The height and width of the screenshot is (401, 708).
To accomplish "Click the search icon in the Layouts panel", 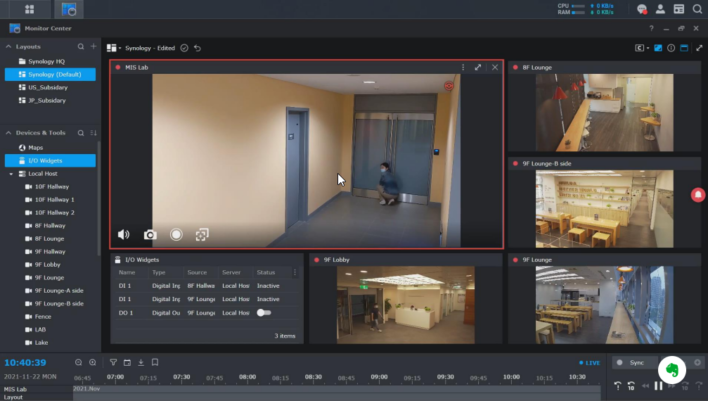I will (81, 47).
